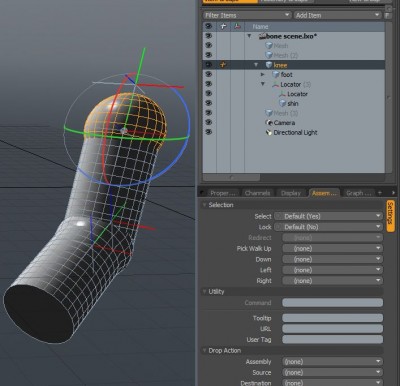Click mesh icon of Mesh (2)
The width and height of the screenshot is (400, 386).
tap(269, 55)
